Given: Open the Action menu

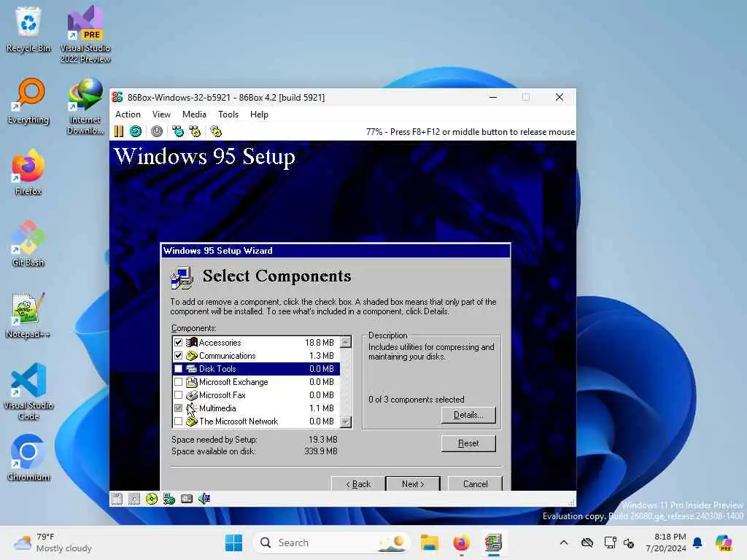Looking at the screenshot, I should [128, 114].
